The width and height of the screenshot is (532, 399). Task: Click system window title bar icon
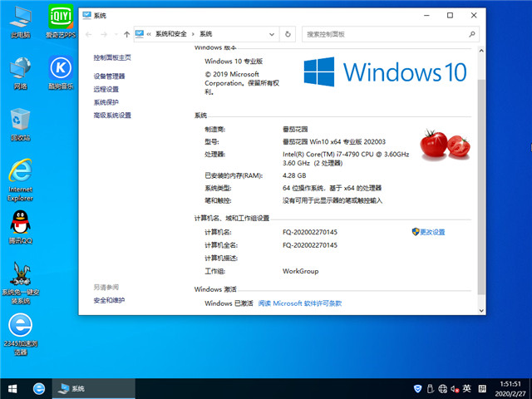click(x=86, y=15)
